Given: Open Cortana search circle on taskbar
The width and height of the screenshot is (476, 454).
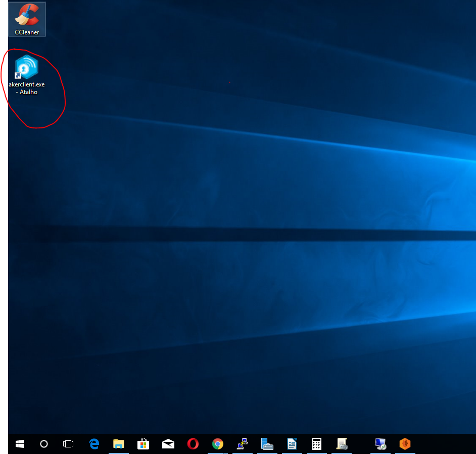Looking at the screenshot, I should pyautogui.click(x=44, y=444).
